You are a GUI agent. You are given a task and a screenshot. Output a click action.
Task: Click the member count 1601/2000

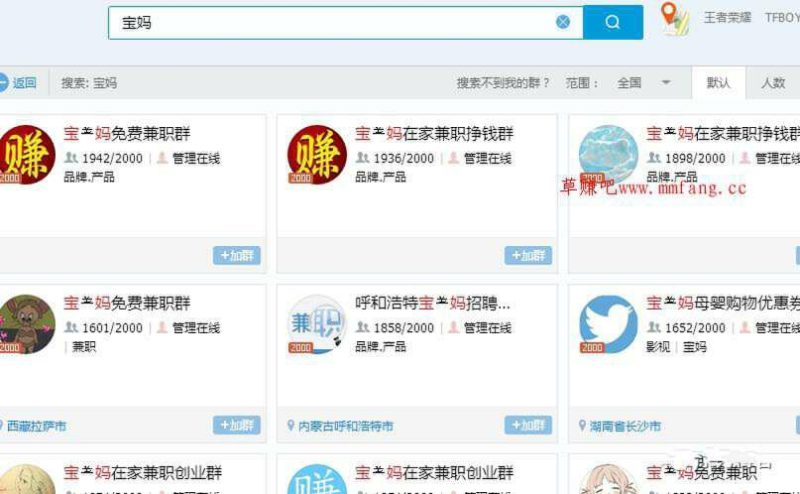112,328
